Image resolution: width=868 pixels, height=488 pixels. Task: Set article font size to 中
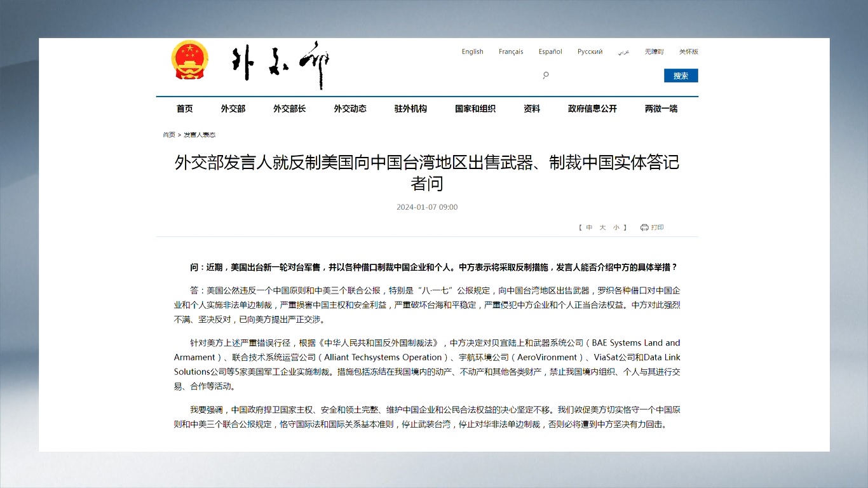point(589,227)
